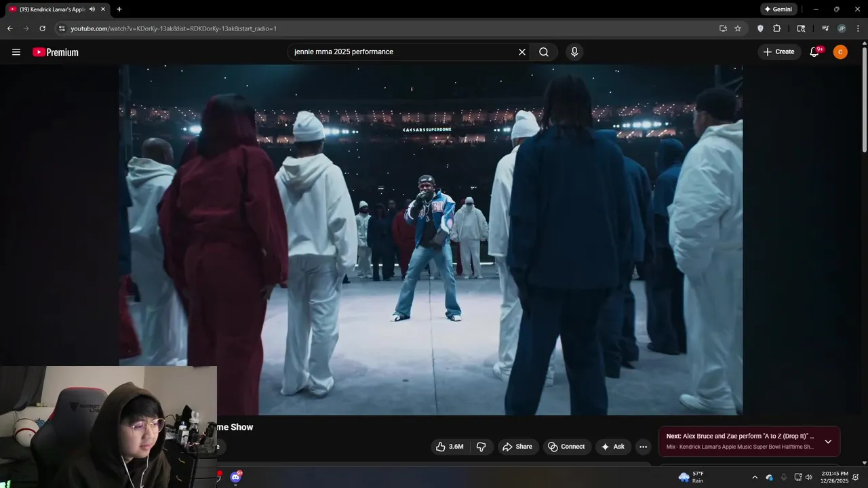Open the orange C account avatar
Image resolution: width=868 pixels, height=488 pixels.
point(840,52)
